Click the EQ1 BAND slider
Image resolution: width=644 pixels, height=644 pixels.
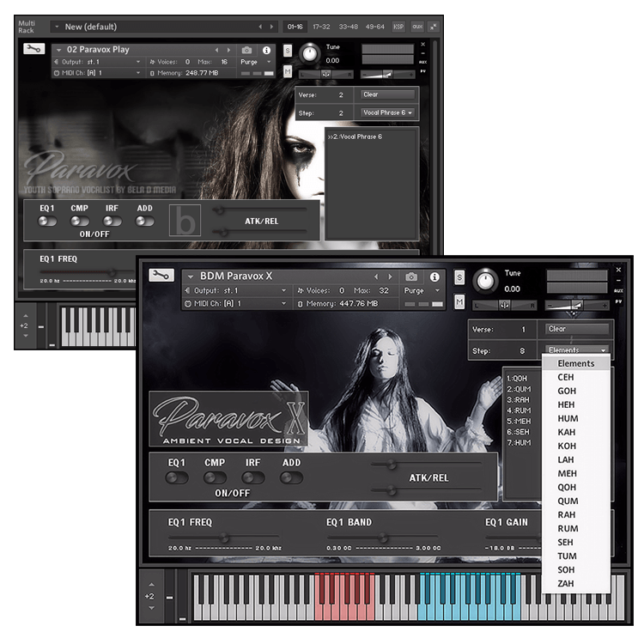(x=382, y=539)
